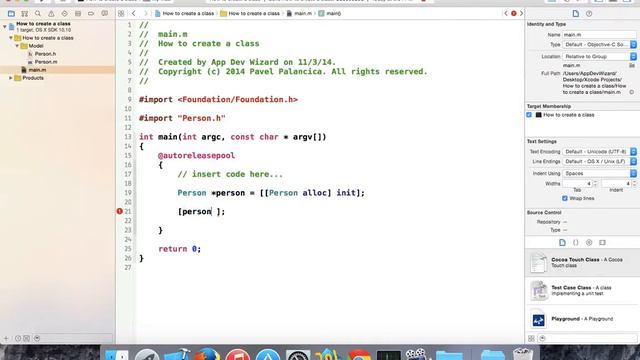Adjust the Tab width stepper
Viewport: 640px width, 360px height.
(595, 184)
